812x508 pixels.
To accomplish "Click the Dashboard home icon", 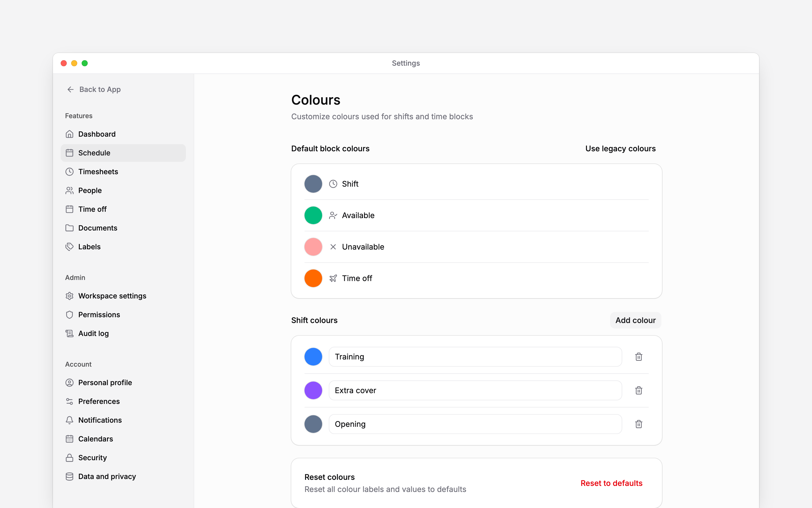I will point(70,134).
